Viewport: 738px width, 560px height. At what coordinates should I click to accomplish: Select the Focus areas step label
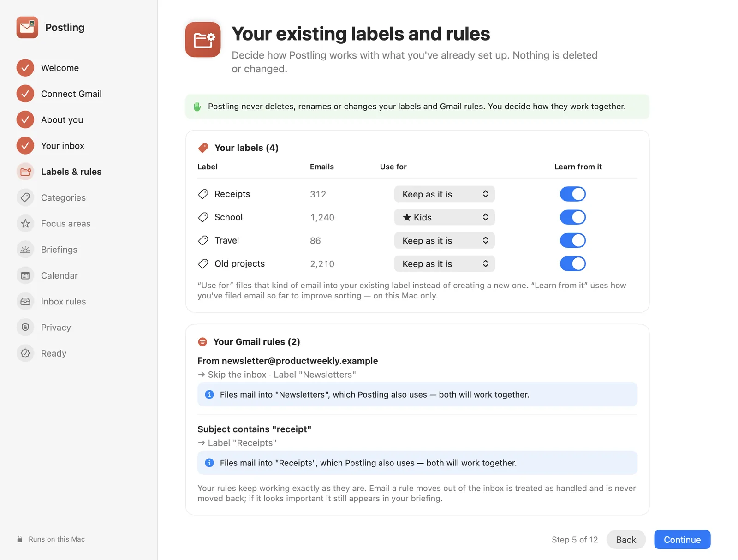pyautogui.click(x=65, y=223)
